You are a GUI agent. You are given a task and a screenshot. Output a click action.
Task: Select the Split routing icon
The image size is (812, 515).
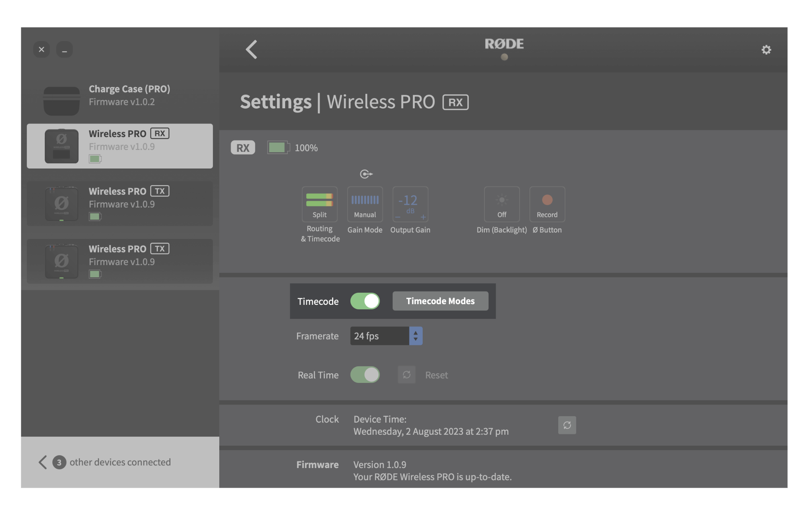[x=319, y=204]
